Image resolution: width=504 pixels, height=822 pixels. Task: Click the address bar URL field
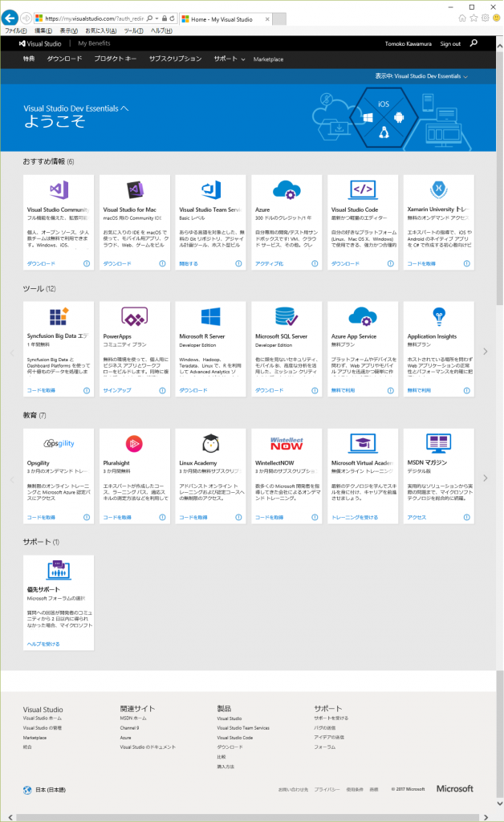pos(95,18)
